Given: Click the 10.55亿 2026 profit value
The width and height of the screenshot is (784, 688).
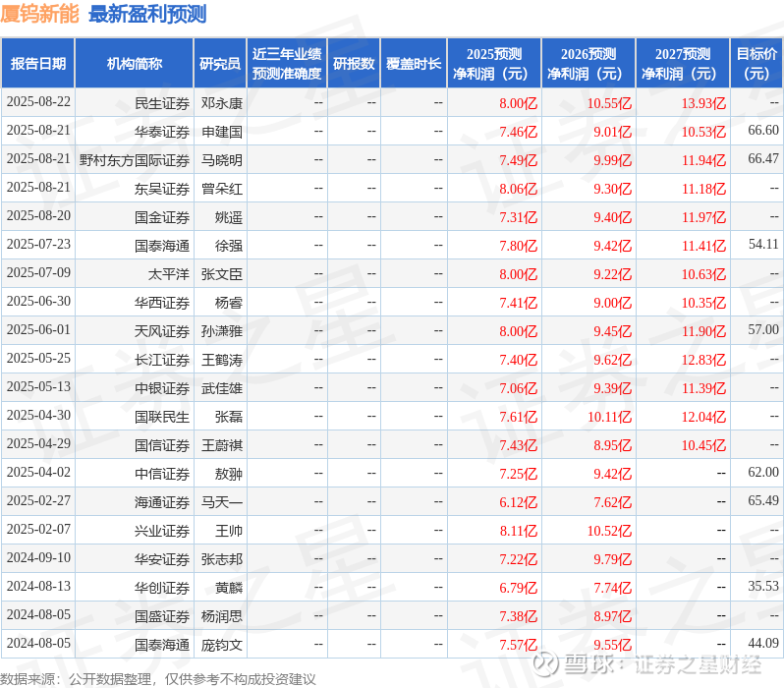Looking at the screenshot, I should click(609, 103).
